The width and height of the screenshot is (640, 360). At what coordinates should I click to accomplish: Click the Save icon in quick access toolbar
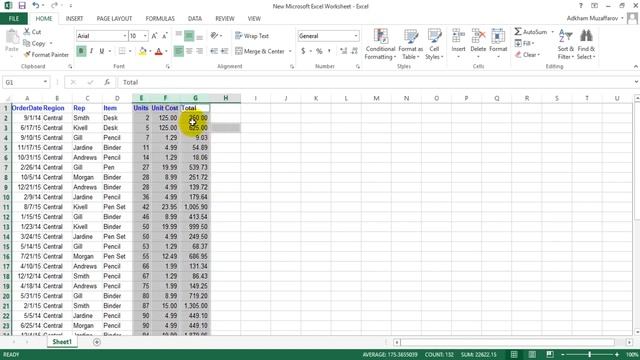[x=22, y=6]
